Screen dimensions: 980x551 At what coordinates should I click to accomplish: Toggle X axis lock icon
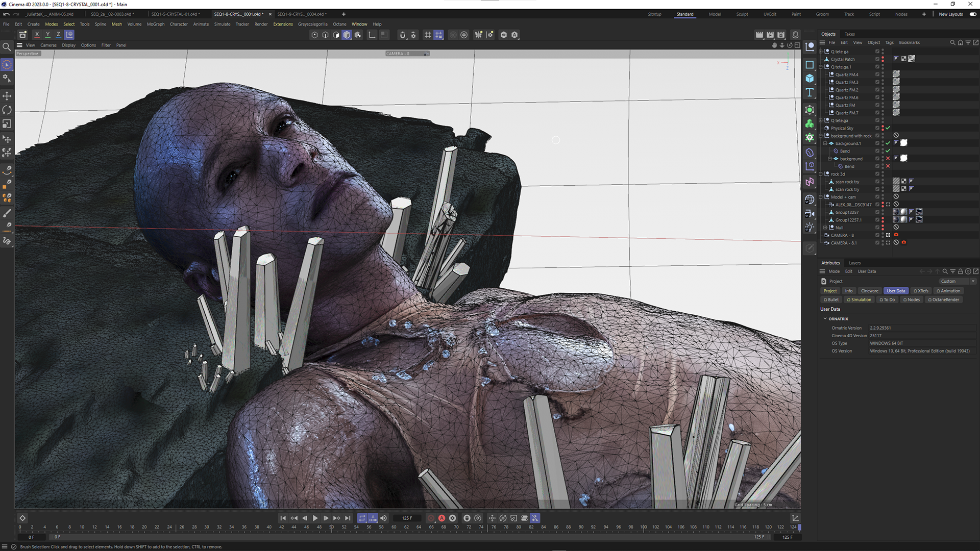[x=37, y=35]
